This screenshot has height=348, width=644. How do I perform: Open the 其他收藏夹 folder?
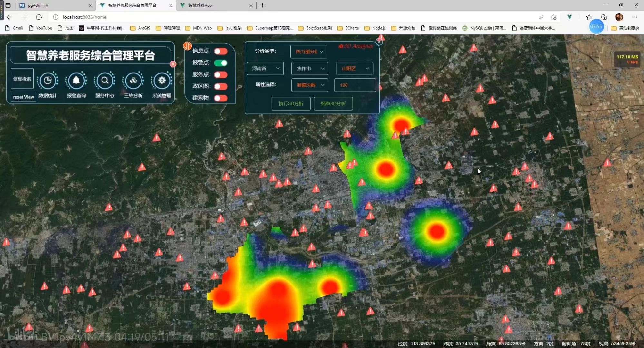625,28
